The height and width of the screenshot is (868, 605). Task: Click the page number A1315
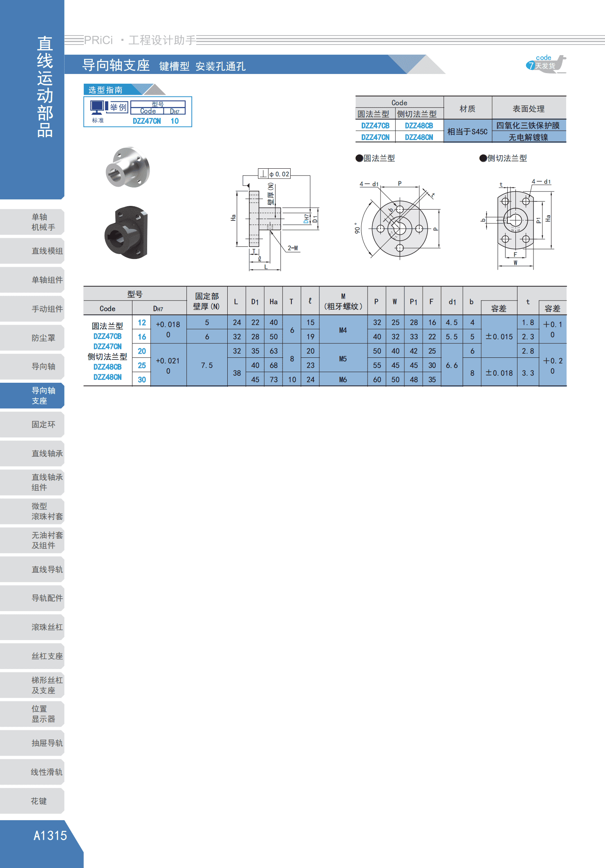coord(50,835)
